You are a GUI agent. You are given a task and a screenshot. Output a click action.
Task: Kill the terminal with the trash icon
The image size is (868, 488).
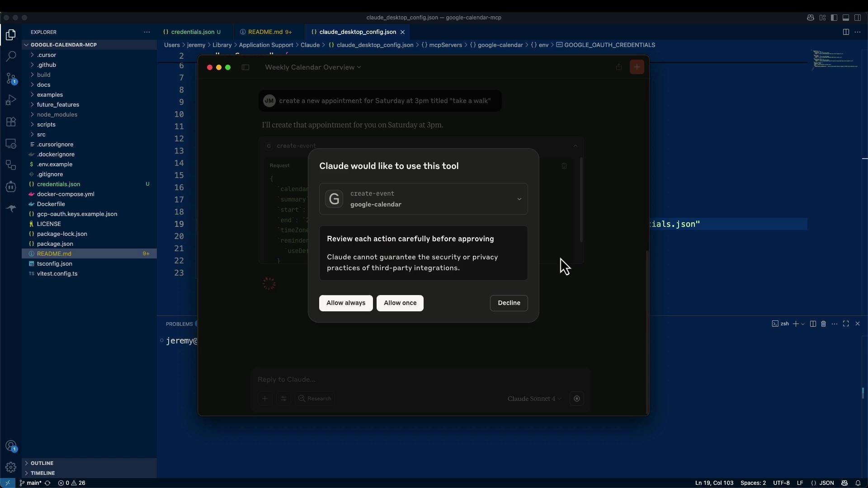coord(823,324)
